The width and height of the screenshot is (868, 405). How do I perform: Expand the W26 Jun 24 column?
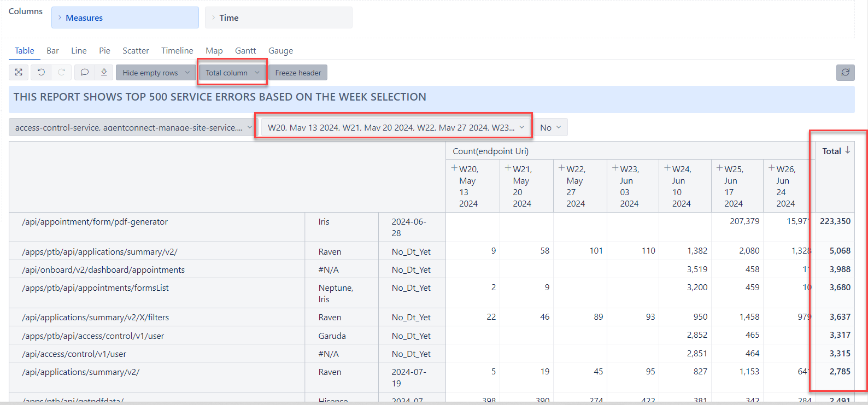click(771, 168)
